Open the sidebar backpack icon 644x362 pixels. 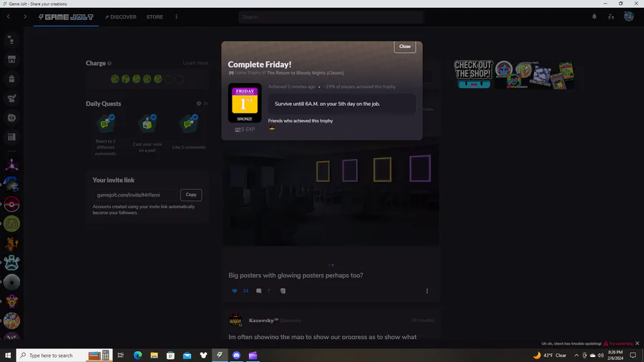click(x=11, y=79)
